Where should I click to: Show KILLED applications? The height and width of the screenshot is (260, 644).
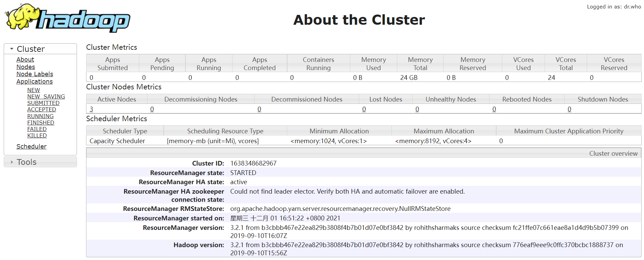coord(37,135)
